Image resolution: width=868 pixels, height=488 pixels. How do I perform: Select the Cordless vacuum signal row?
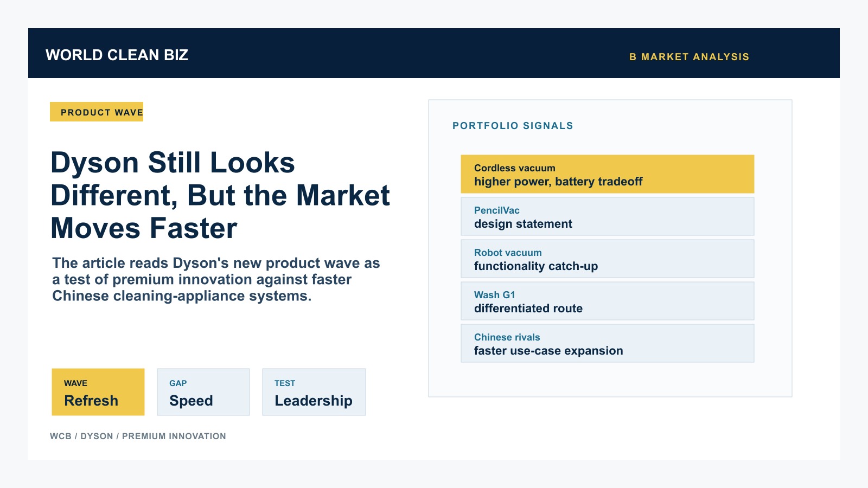coord(608,174)
